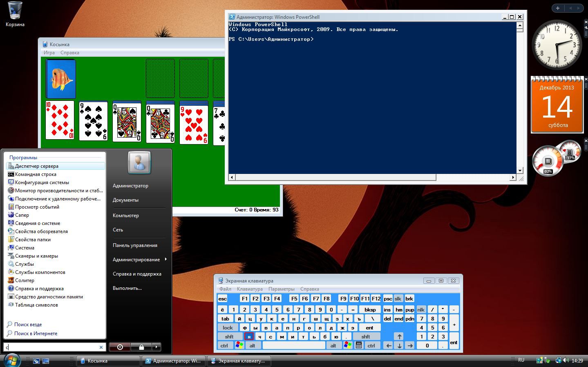Click the up arrow key on on-screen keyboard
This screenshot has width=588, height=367.
pos(399,336)
